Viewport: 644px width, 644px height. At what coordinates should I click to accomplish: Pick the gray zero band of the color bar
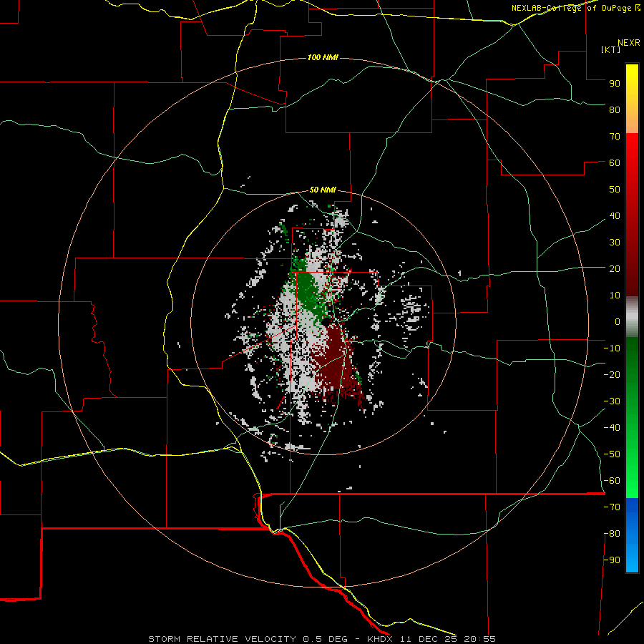point(632,317)
